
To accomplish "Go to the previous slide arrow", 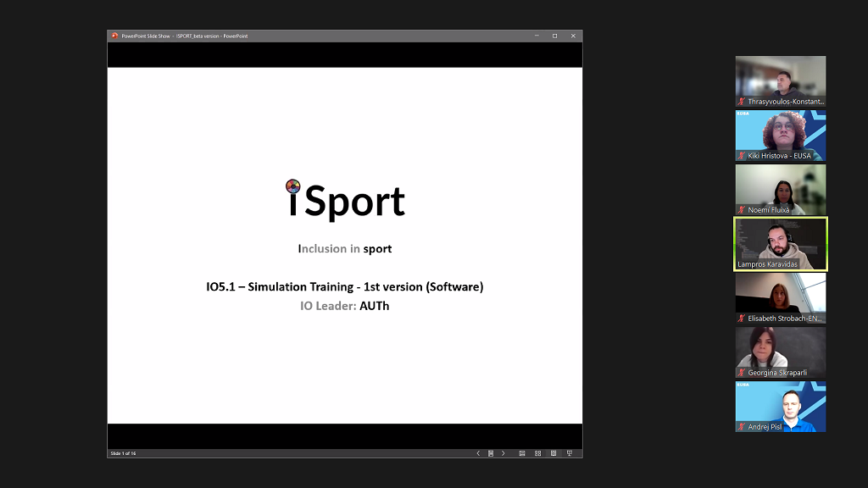I will [x=478, y=453].
